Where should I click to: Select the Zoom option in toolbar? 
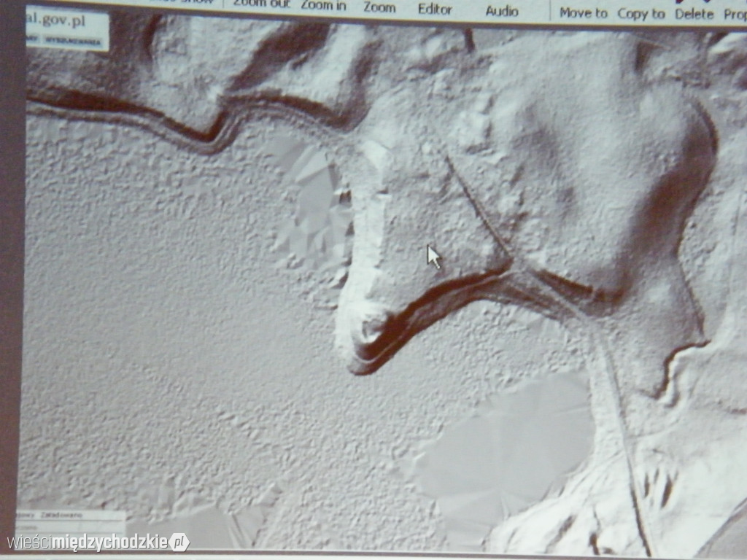point(379,8)
